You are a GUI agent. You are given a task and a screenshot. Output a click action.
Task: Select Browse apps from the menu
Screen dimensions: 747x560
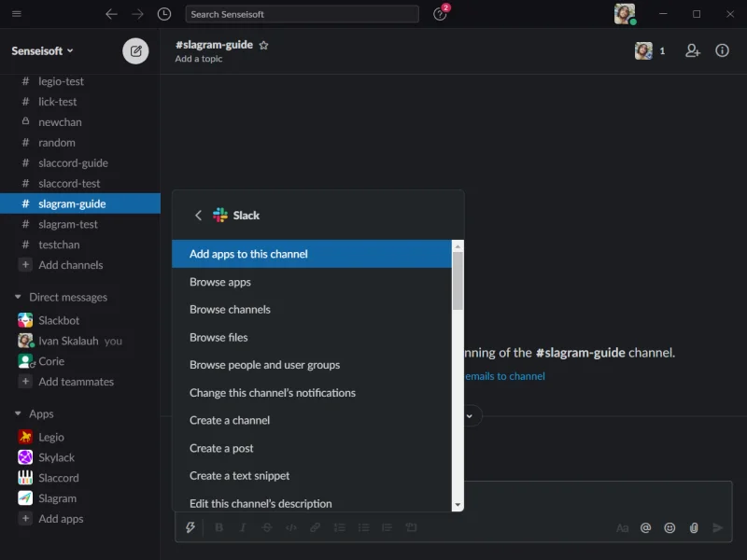click(312, 282)
